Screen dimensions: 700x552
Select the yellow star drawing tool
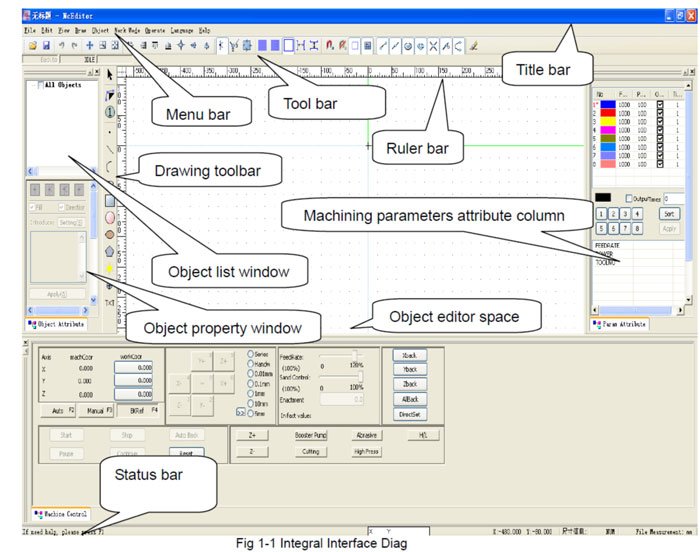(109, 268)
